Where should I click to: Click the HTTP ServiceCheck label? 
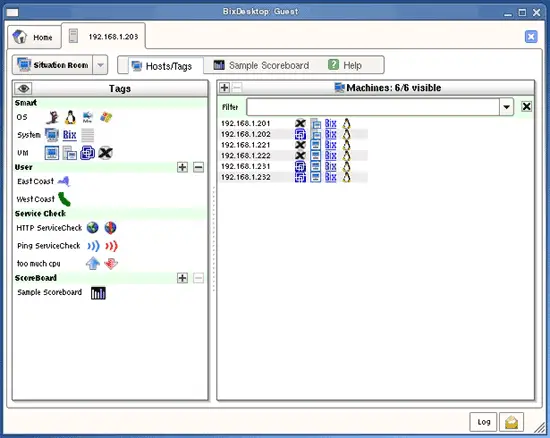(49, 228)
